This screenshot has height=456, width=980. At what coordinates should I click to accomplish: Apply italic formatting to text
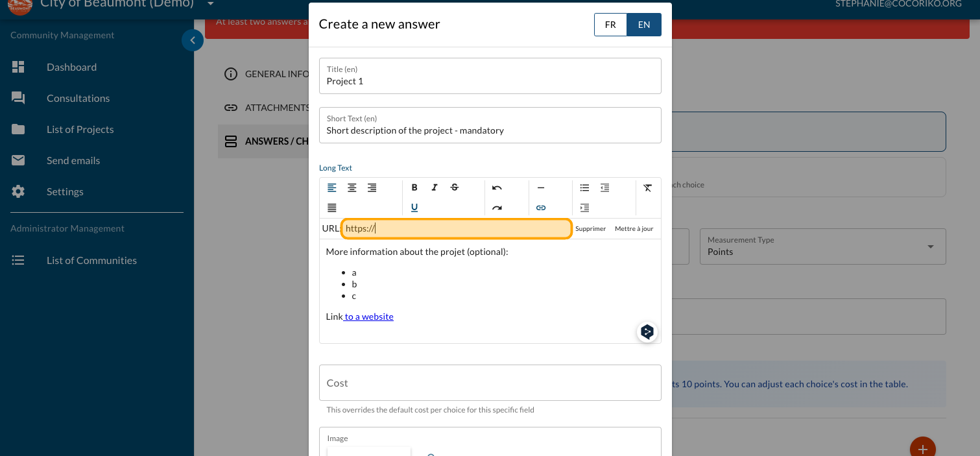pos(435,187)
